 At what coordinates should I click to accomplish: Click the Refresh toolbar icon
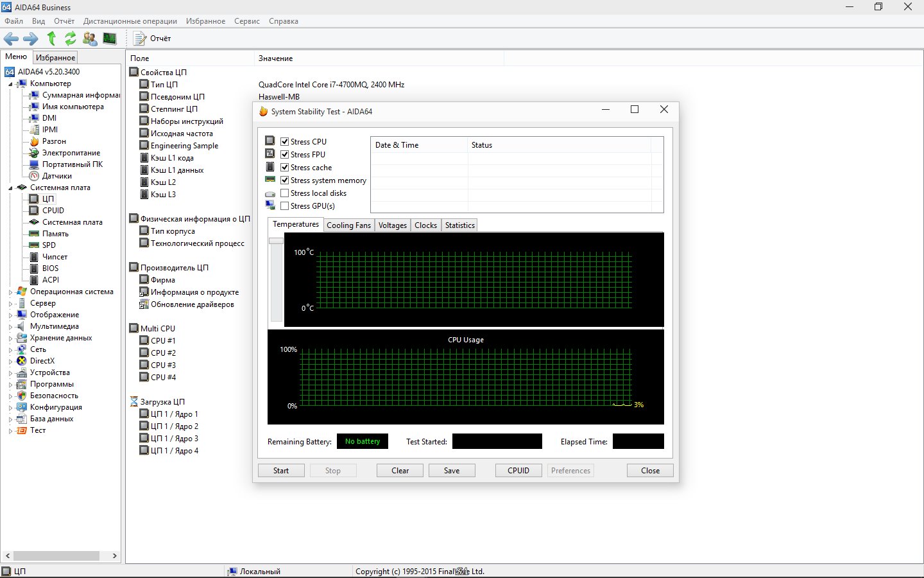(x=71, y=39)
